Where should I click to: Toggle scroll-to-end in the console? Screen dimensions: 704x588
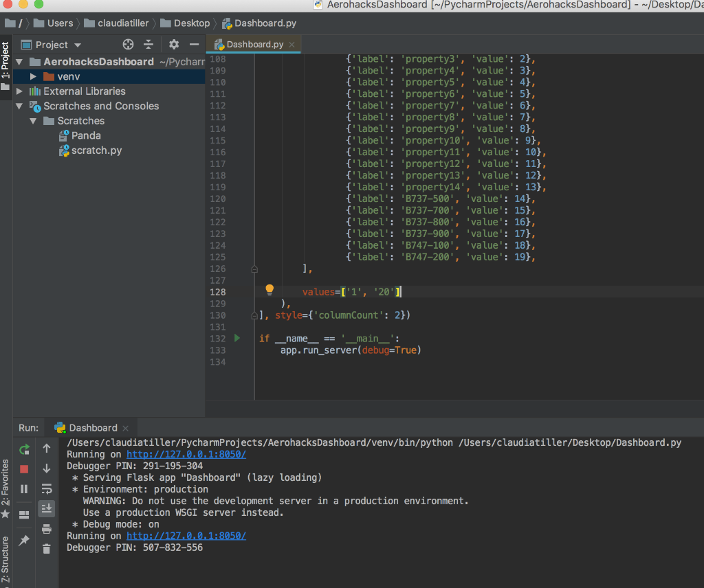[47, 508]
